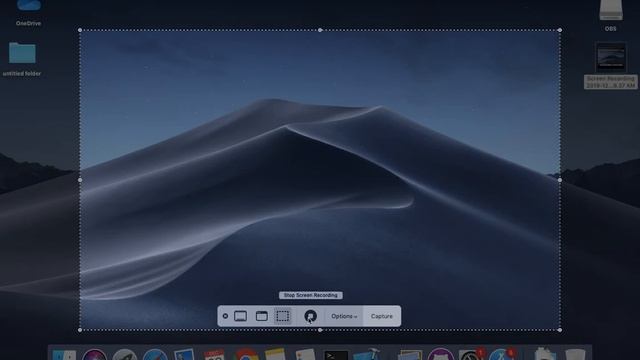Click the OneDrive name label
This screenshot has height=360, width=640.
[x=29, y=23]
